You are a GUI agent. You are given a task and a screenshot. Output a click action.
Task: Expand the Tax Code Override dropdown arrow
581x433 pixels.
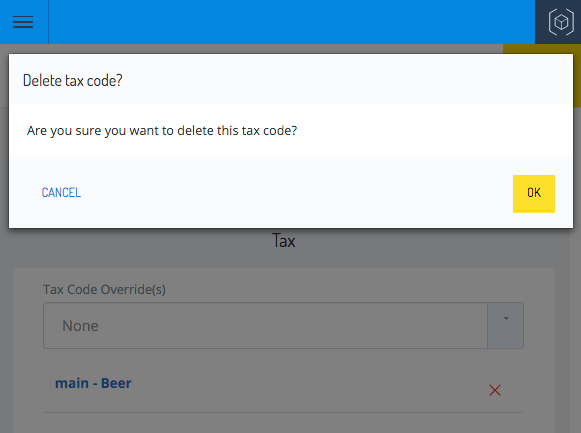coord(505,326)
